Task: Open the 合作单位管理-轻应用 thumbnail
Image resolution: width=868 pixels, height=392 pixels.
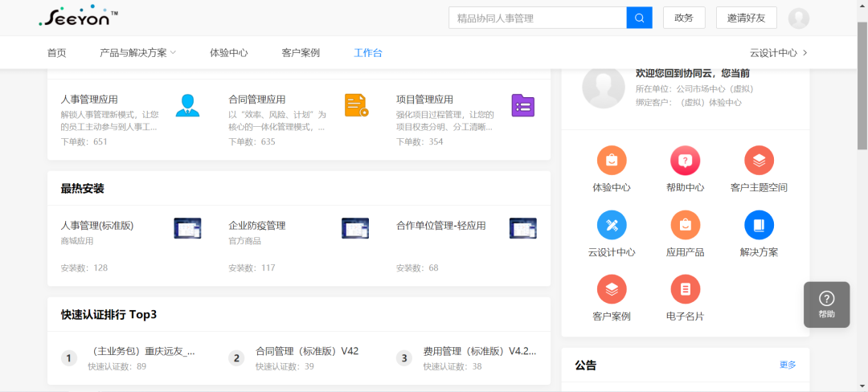Action: pyautogui.click(x=523, y=228)
